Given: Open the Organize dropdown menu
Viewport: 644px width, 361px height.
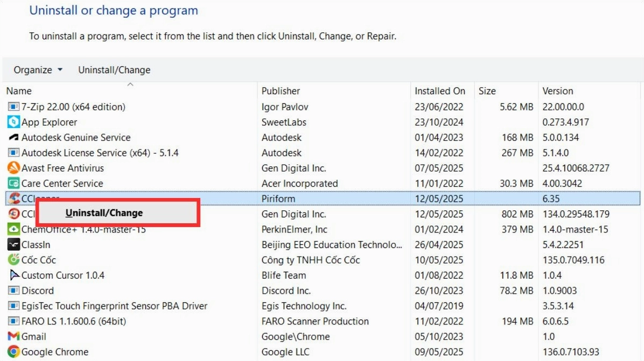Looking at the screenshot, I should tap(36, 70).
